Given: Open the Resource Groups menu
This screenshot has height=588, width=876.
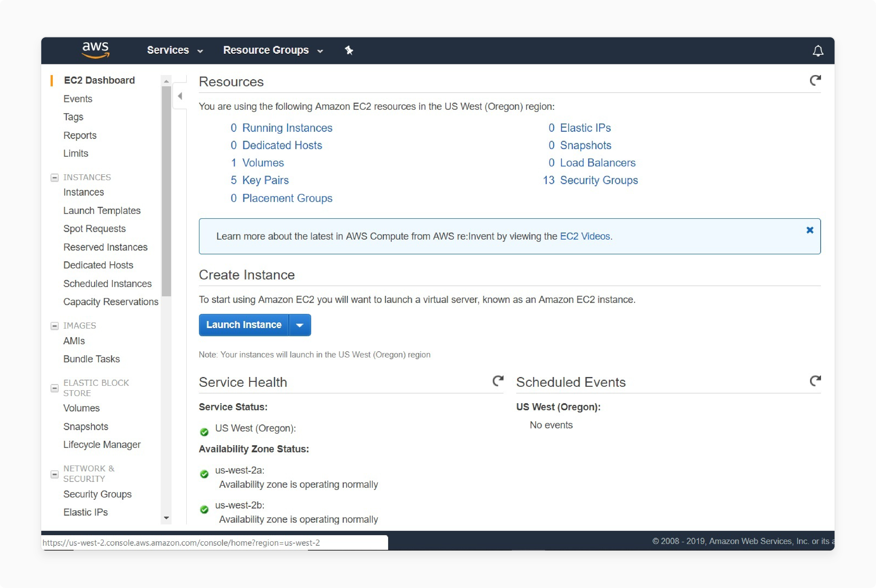Looking at the screenshot, I should tap(273, 50).
